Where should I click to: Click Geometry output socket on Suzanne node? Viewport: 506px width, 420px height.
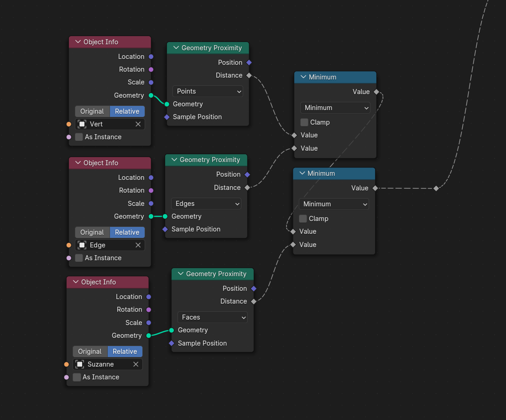pyautogui.click(x=148, y=336)
